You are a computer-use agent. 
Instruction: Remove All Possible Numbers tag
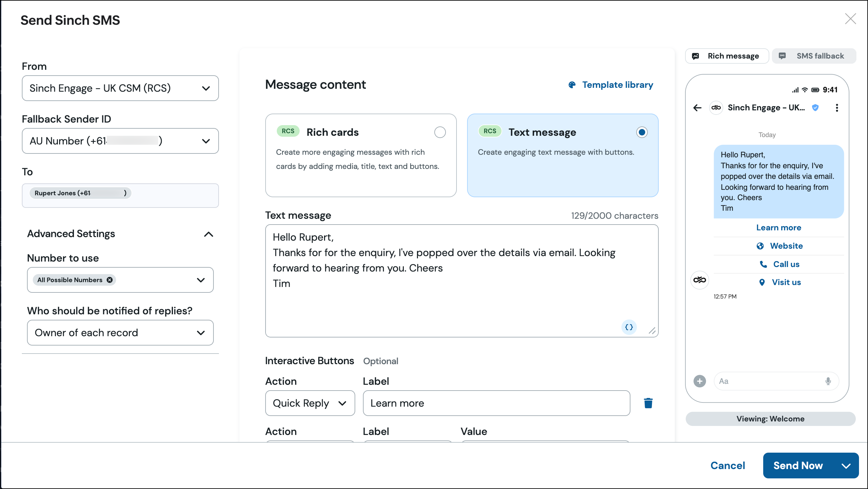click(110, 280)
